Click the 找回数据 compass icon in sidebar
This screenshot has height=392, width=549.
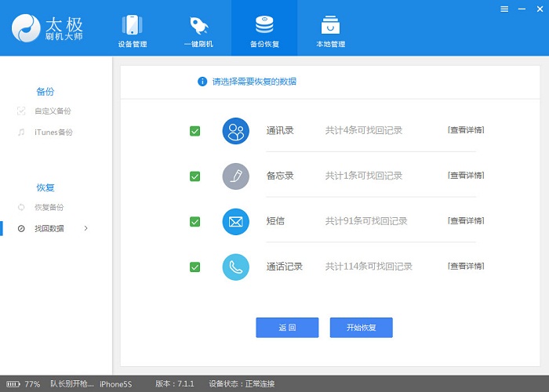pos(21,229)
